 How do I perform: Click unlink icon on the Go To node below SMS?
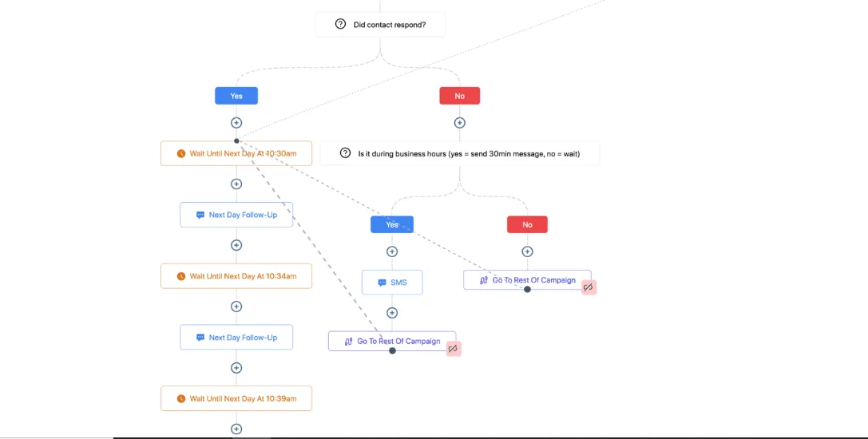click(454, 349)
